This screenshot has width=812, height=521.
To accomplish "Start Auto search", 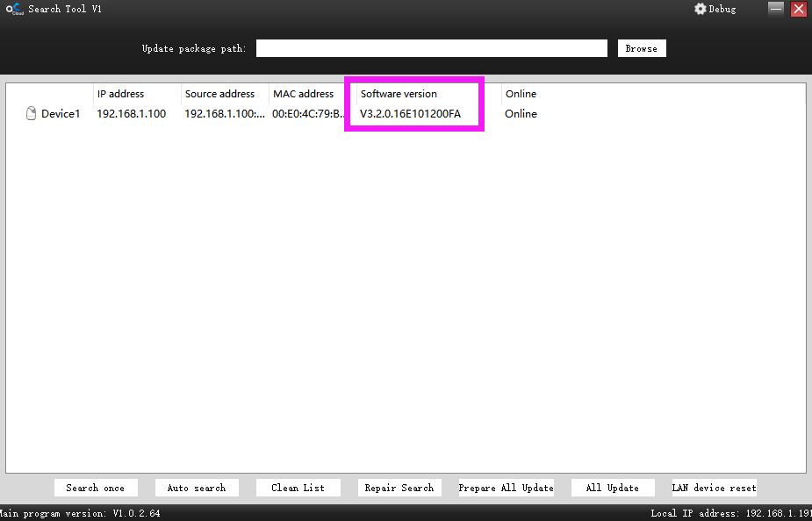I will (x=197, y=488).
